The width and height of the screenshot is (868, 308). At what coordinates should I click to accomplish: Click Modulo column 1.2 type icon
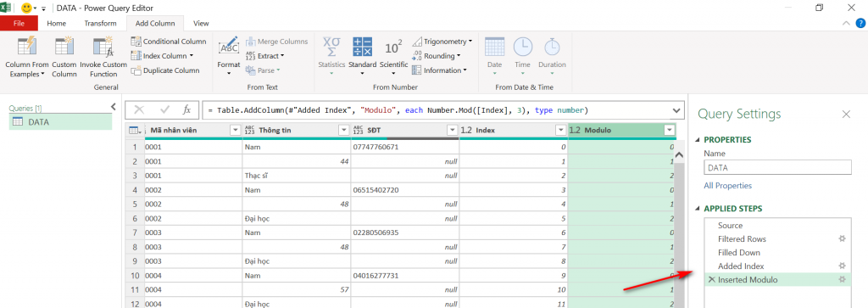[x=576, y=130]
